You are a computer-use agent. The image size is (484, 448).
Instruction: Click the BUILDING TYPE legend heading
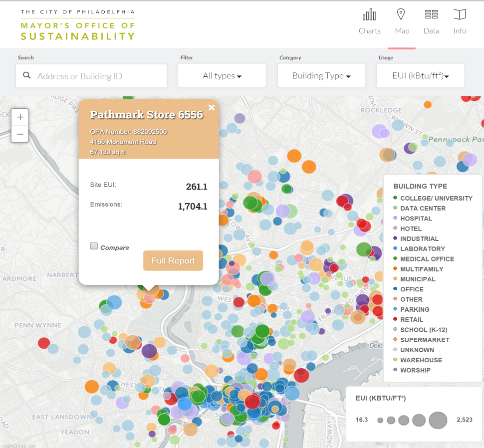tap(420, 187)
